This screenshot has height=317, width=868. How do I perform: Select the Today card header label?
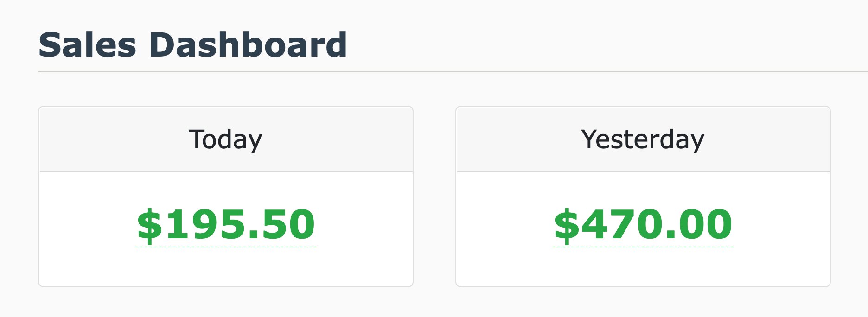click(x=225, y=139)
